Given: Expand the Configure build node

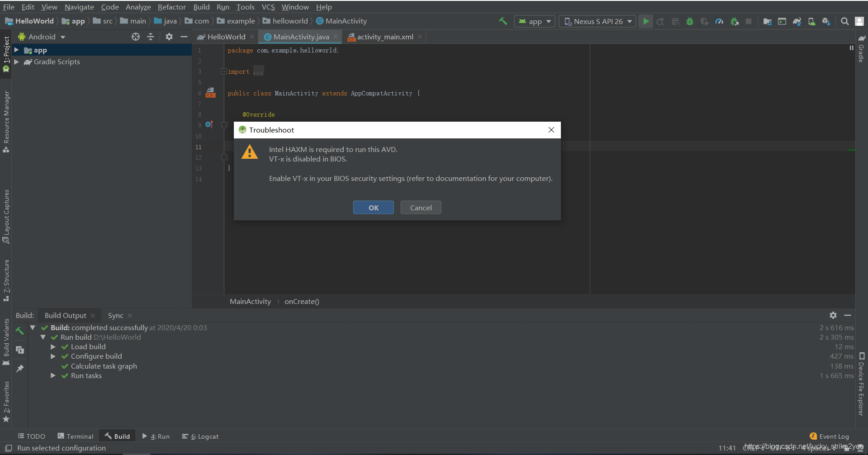Looking at the screenshot, I should pos(53,356).
